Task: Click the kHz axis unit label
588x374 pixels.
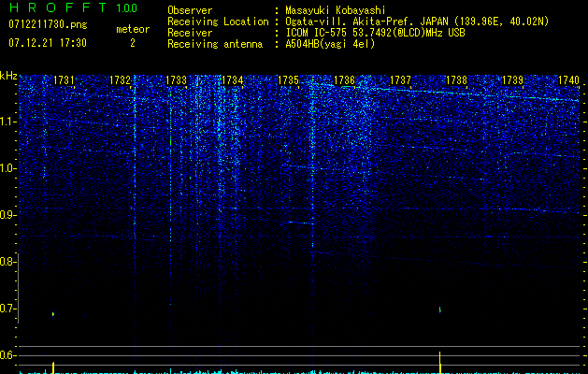Action: (8, 76)
